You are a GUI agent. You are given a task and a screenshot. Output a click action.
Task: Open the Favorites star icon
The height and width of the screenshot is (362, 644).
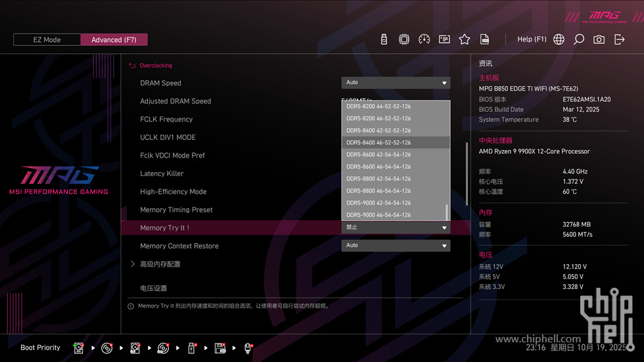click(465, 39)
